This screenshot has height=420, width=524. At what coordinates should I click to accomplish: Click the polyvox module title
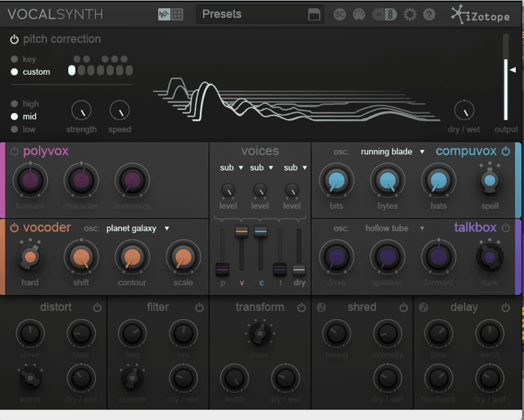coord(46,151)
